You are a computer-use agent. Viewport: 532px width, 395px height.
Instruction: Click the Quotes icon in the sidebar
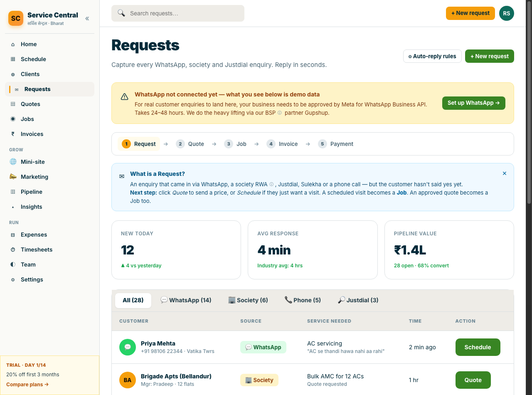(13, 104)
